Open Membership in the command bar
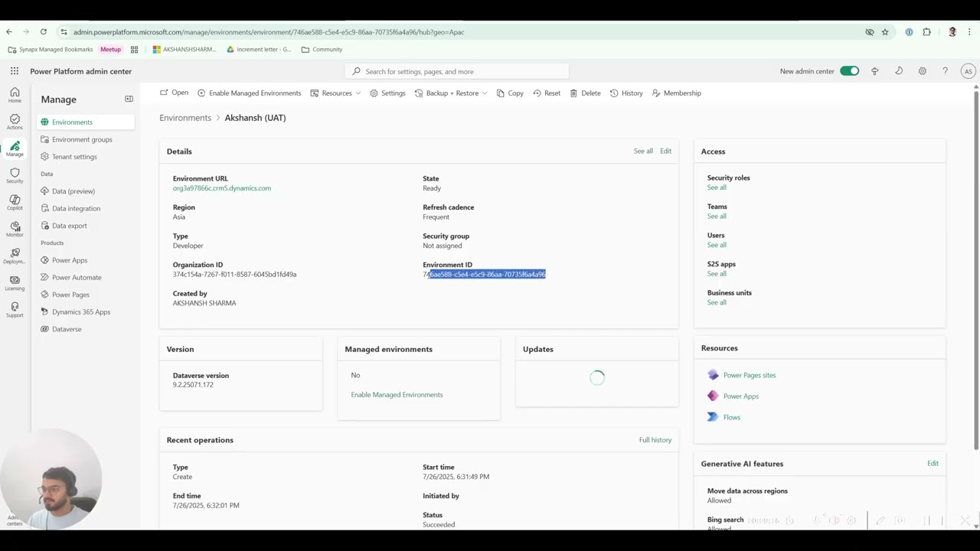This screenshot has height=551, width=980. tap(677, 93)
